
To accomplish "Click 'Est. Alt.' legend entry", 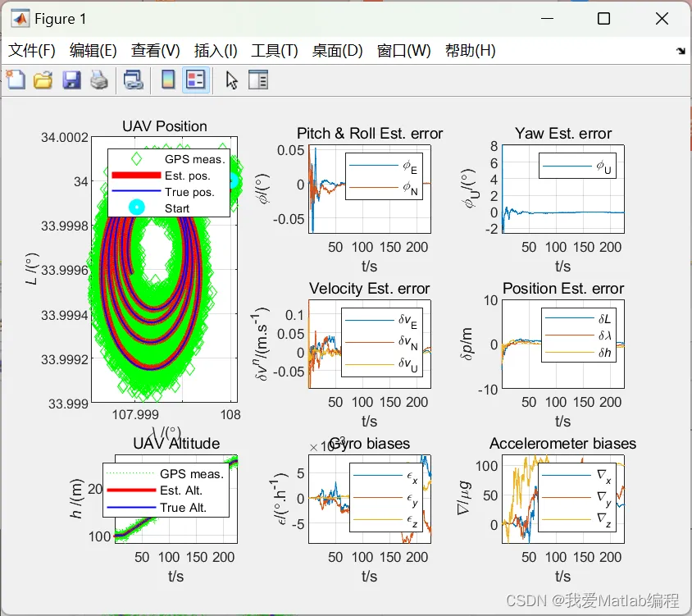I will 181,491.
